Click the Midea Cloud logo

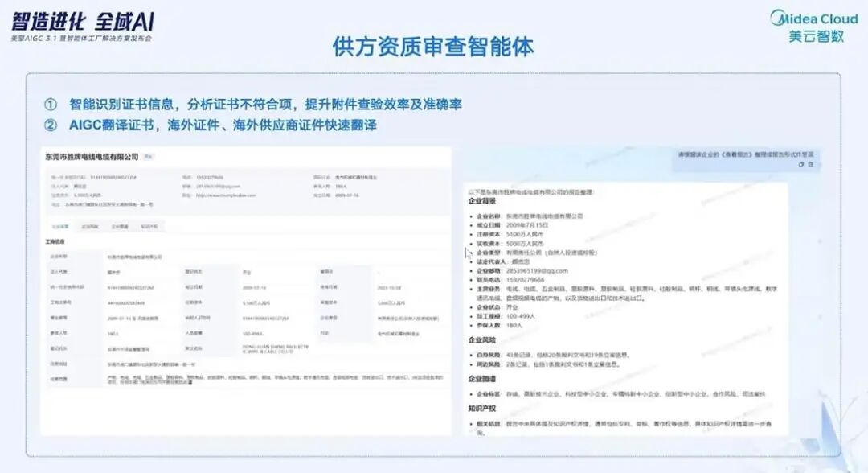(x=814, y=26)
